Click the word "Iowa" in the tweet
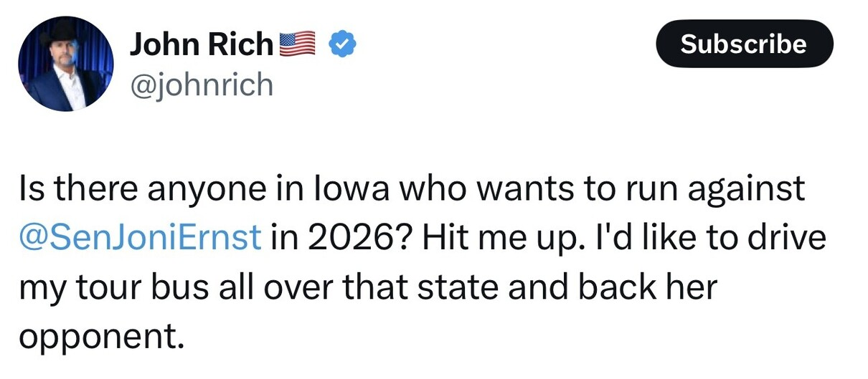 tap(340, 189)
